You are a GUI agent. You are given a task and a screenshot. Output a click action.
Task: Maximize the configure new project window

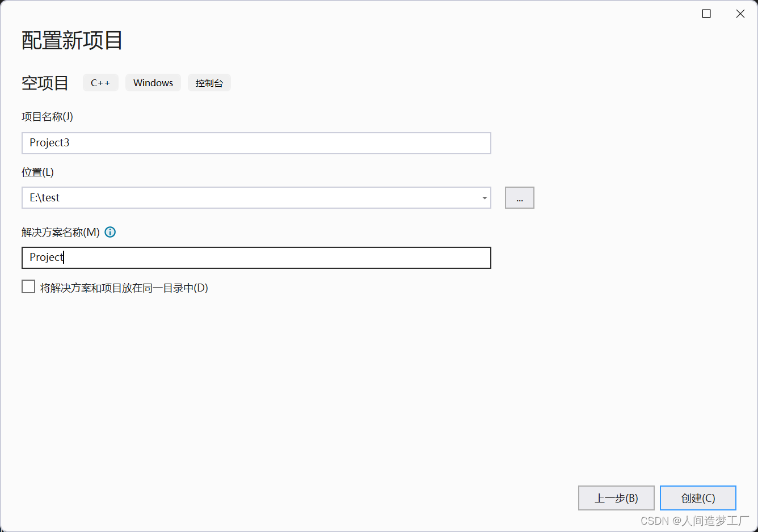point(706,14)
